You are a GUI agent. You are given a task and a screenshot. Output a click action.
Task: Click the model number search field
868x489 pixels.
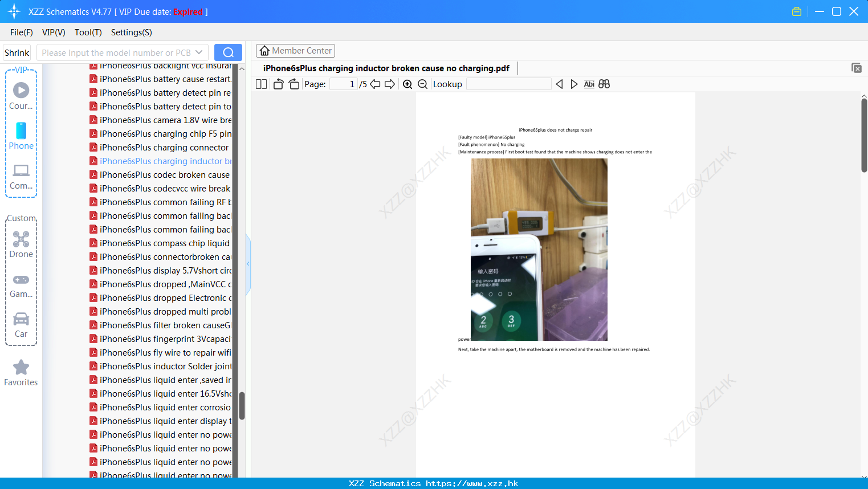coord(116,52)
